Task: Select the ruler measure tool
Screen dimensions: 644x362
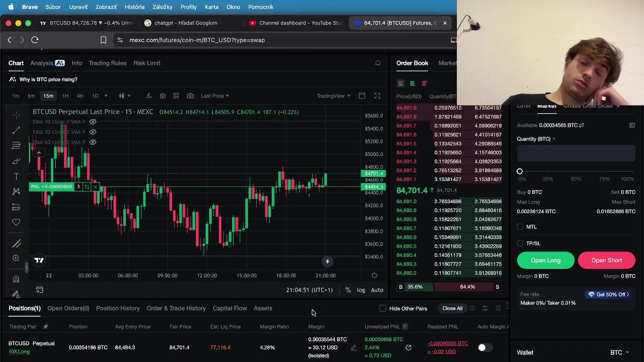Action: 16,244
